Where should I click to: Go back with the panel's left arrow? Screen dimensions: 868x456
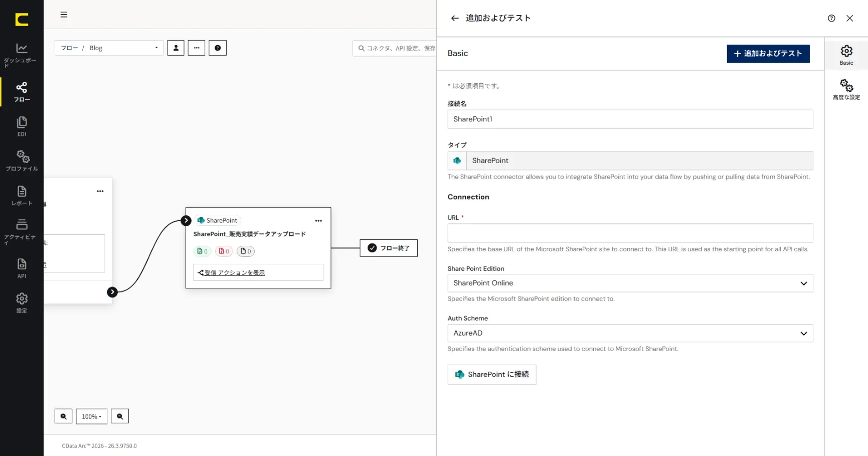455,18
